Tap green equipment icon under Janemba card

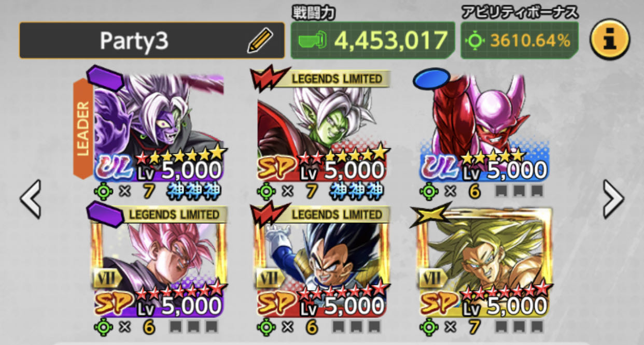428,192
